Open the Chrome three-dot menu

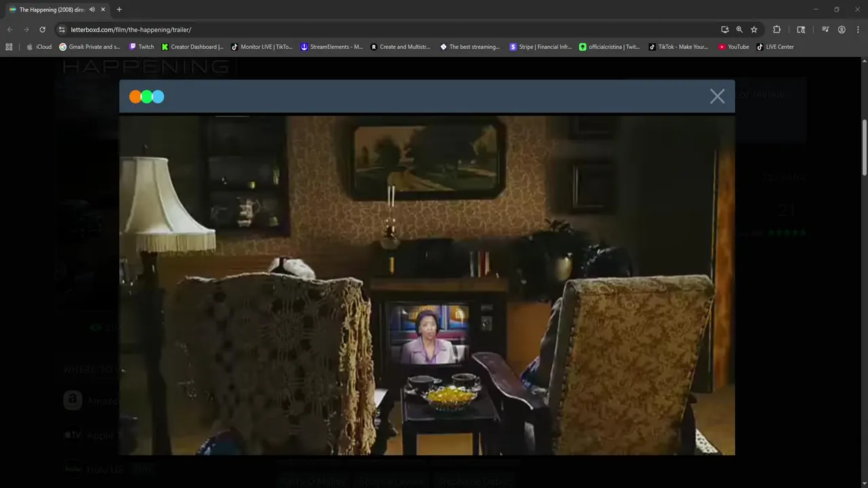[858, 30]
